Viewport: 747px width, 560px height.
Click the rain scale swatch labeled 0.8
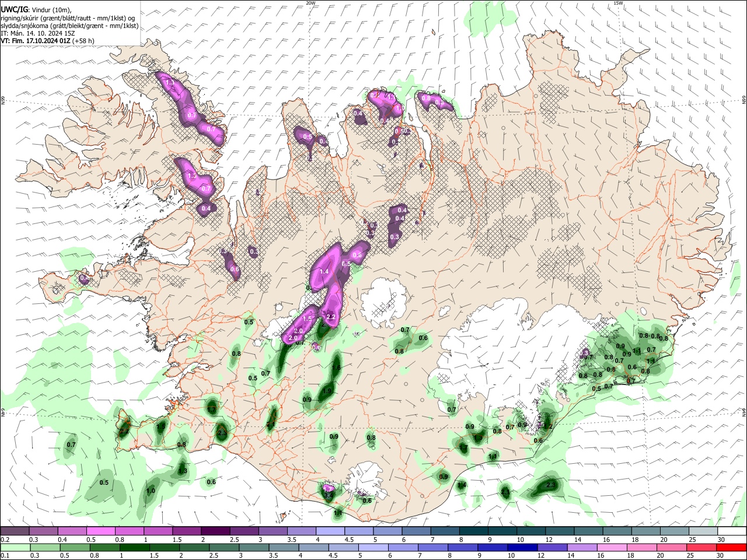point(104,547)
